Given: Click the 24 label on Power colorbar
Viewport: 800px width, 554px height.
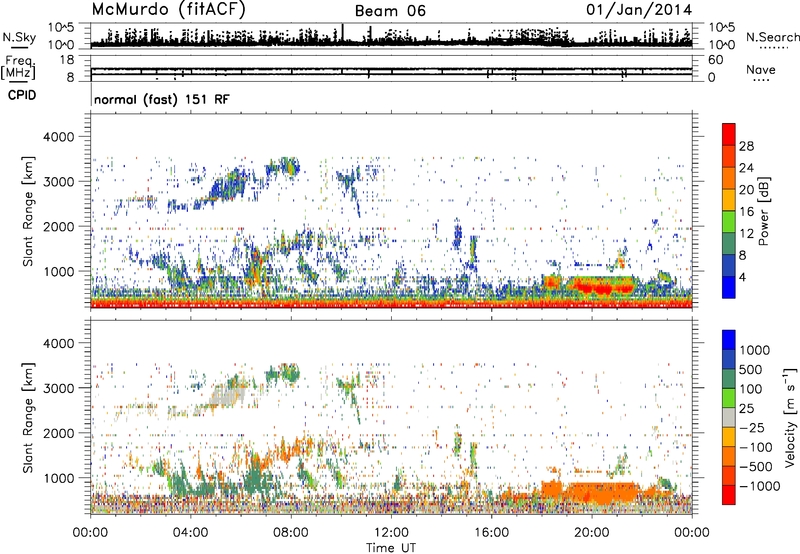Looking at the screenshot, I should (x=746, y=168).
